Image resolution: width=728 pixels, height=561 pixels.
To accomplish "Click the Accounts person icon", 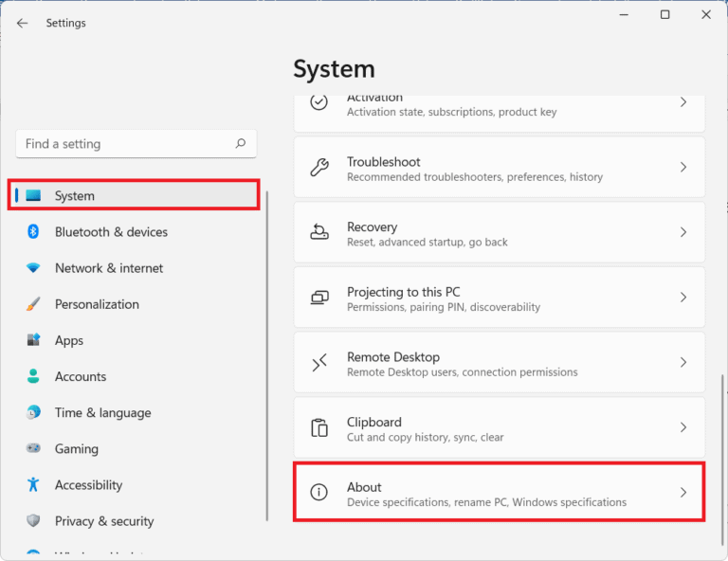I will coord(33,376).
